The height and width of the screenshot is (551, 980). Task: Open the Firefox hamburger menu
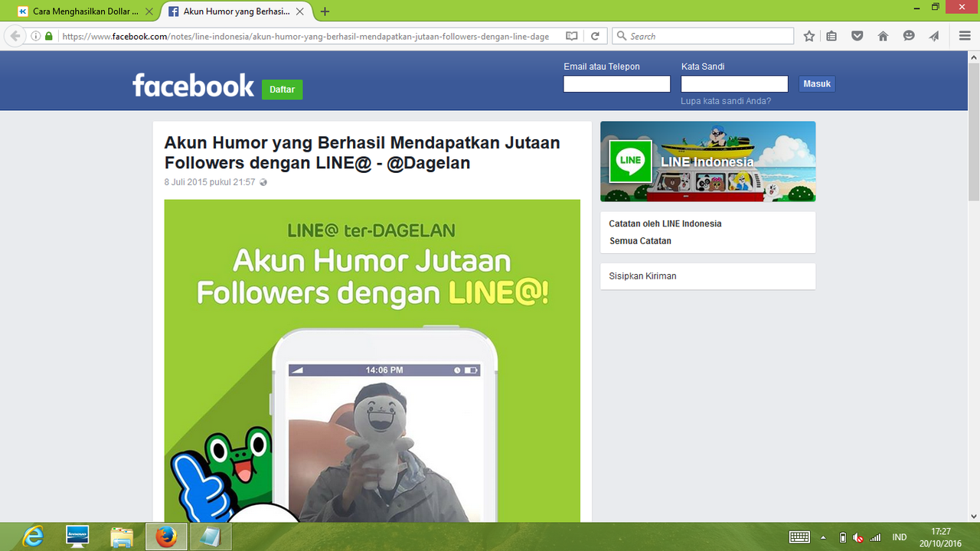[x=965, y=36]
